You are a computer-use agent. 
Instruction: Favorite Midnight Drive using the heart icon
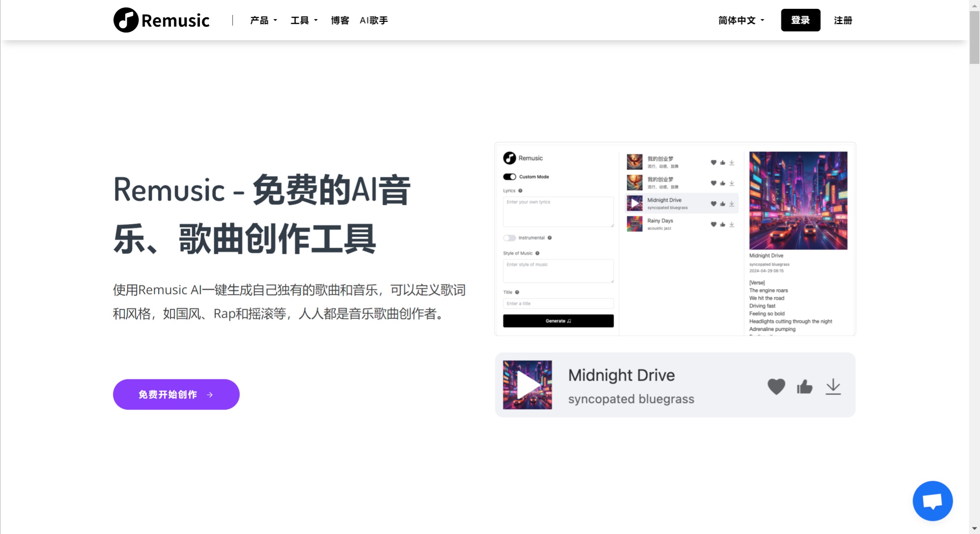[713, 204]
